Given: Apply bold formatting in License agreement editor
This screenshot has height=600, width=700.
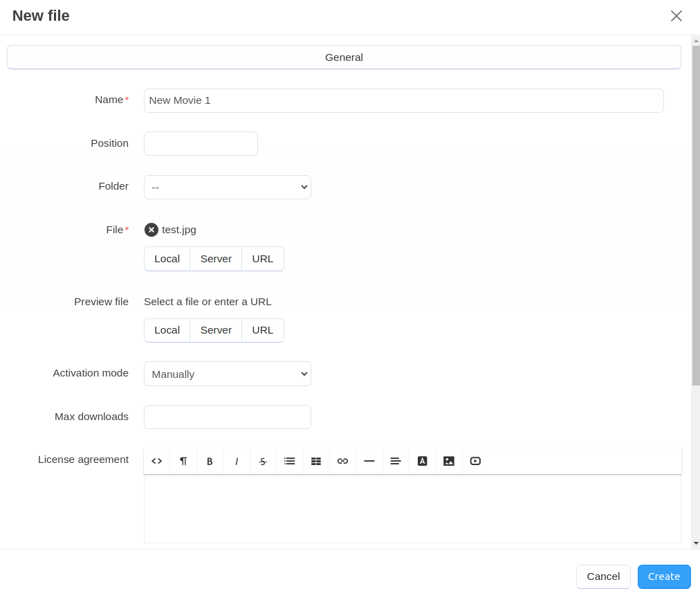Looking at the screenshot, I should point(210,461).
